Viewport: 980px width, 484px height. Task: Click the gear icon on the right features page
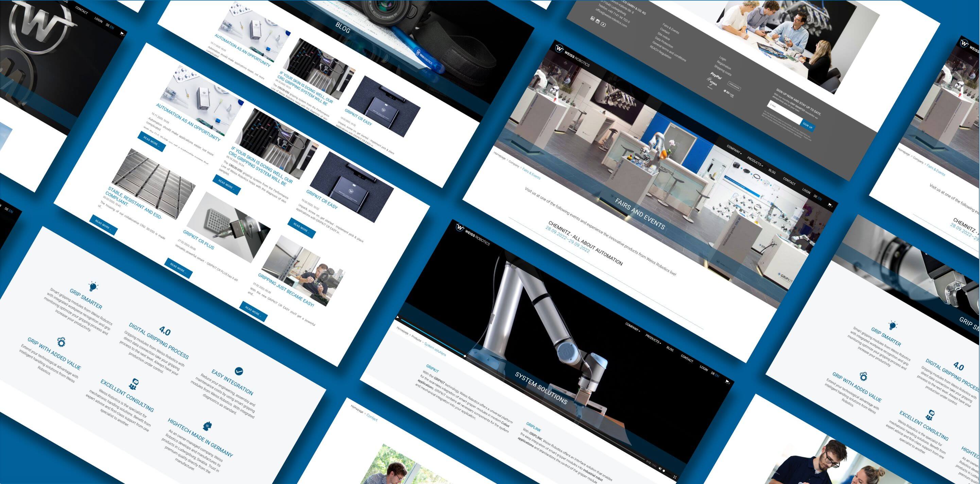click(864, 376)
